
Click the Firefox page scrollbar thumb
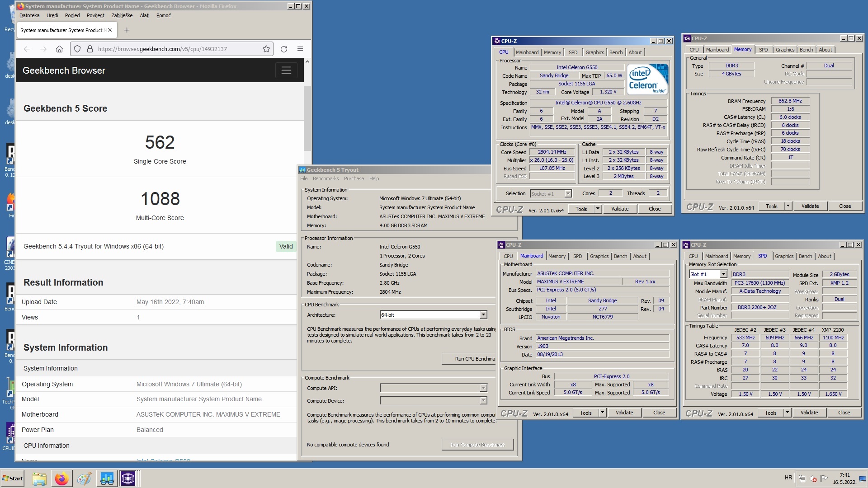307,119
